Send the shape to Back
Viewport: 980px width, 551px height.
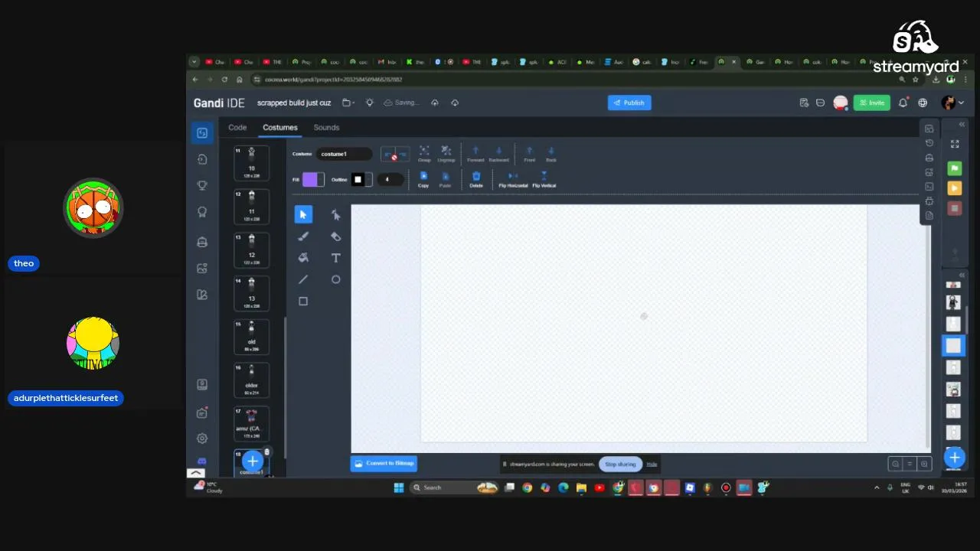click(x=551, y=154)
